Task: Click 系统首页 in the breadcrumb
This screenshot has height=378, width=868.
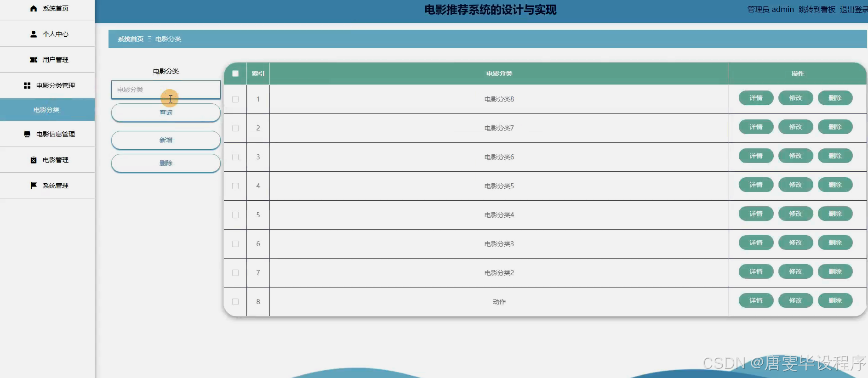Action: point(131,39)
